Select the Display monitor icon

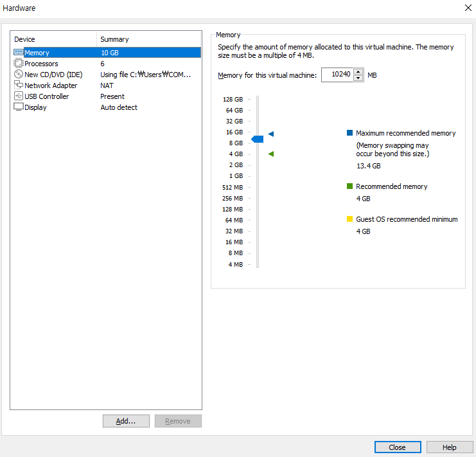(19, 107)
